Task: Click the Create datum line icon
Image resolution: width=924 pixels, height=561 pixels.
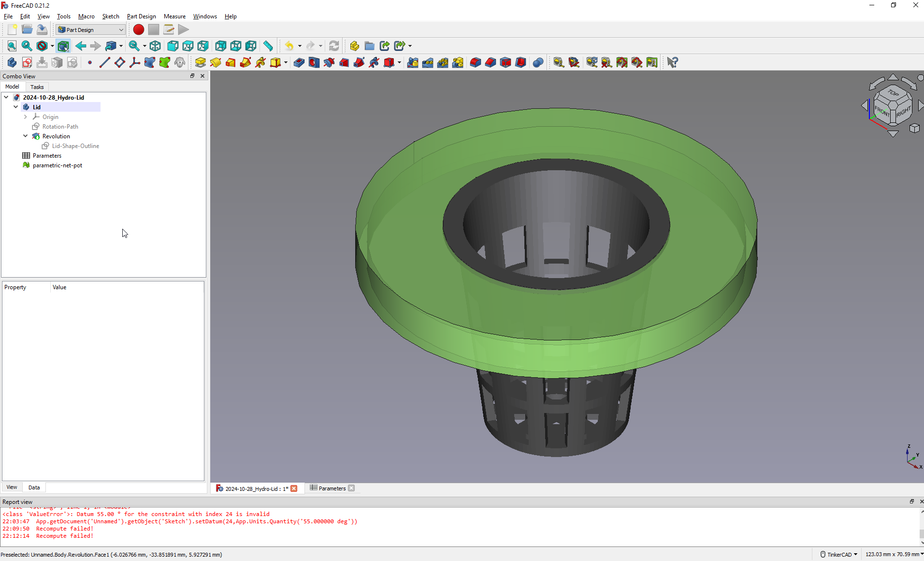Action: point(104,62)
